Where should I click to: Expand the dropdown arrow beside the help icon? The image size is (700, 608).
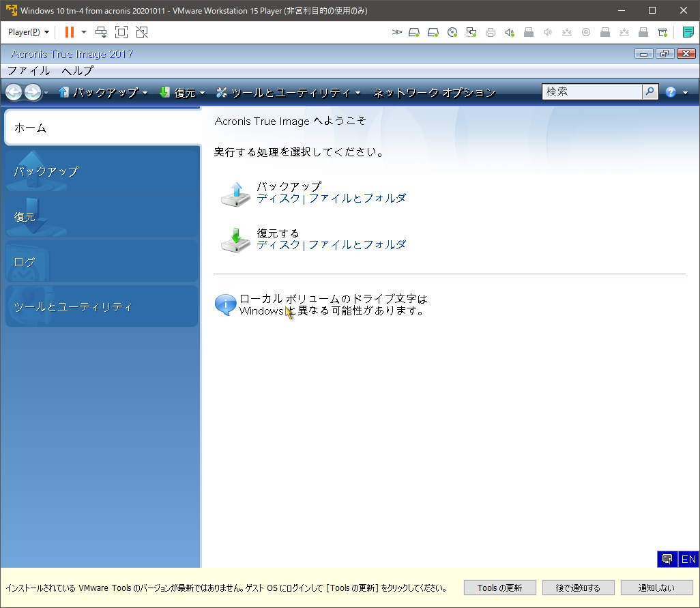tap(685, 93)
